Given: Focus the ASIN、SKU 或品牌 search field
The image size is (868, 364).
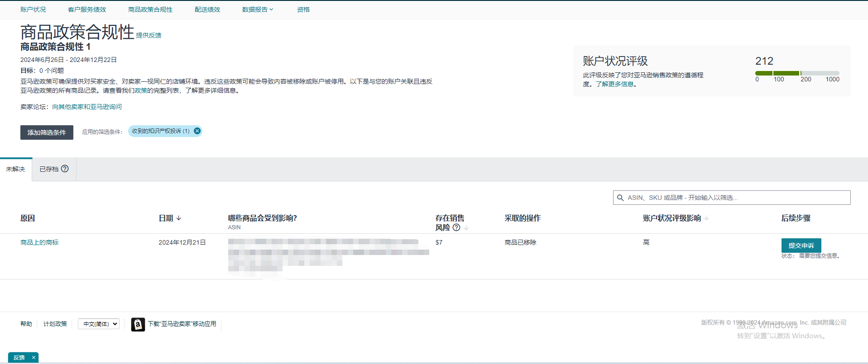Looking at the screenshot, I should (x=732, y=198).
